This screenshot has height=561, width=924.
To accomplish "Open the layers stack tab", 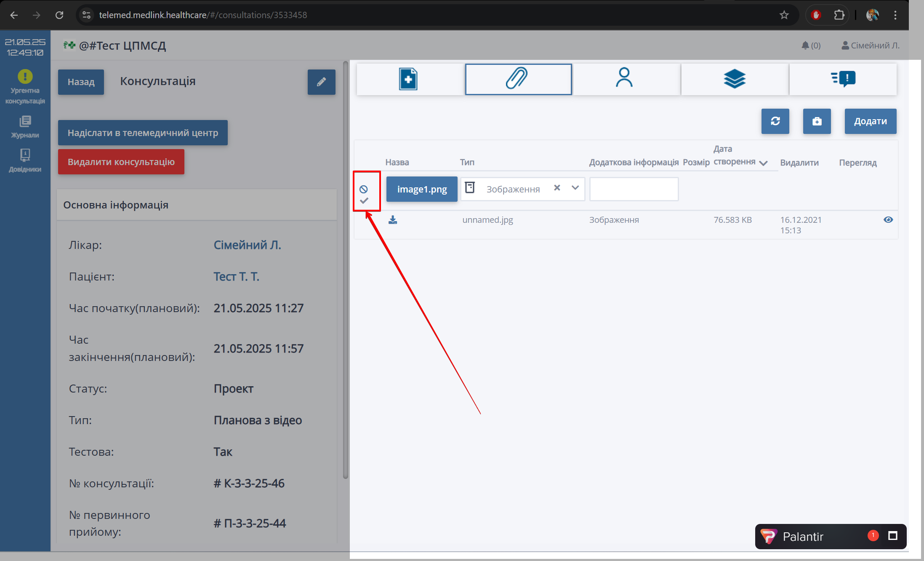I will point(734,79).
